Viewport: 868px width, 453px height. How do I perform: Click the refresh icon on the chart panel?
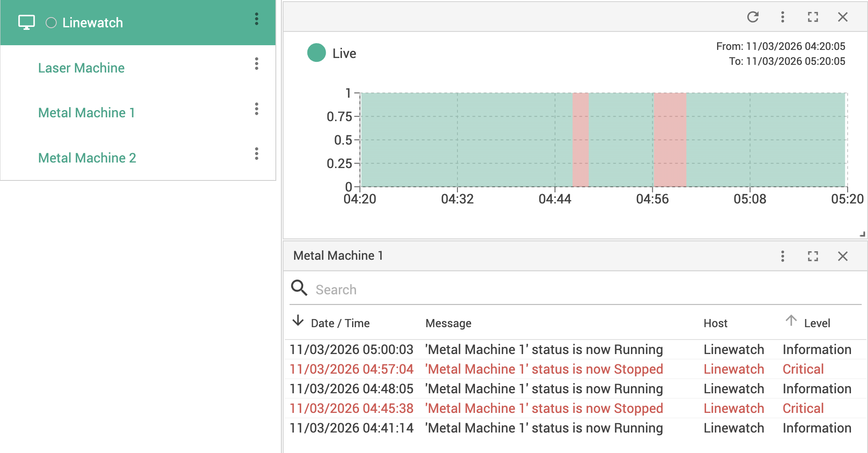click(753, 17)
